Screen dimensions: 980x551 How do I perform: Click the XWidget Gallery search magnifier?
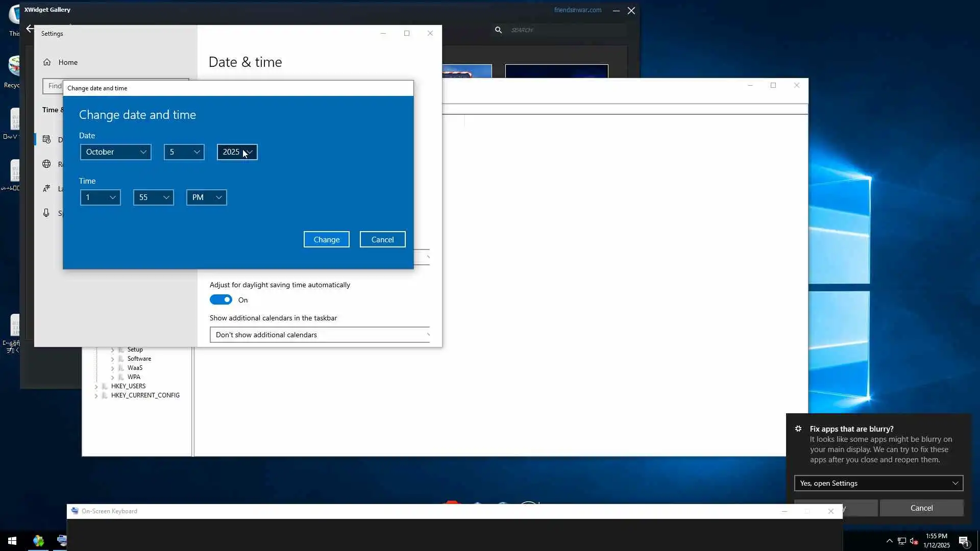[498, 30]
